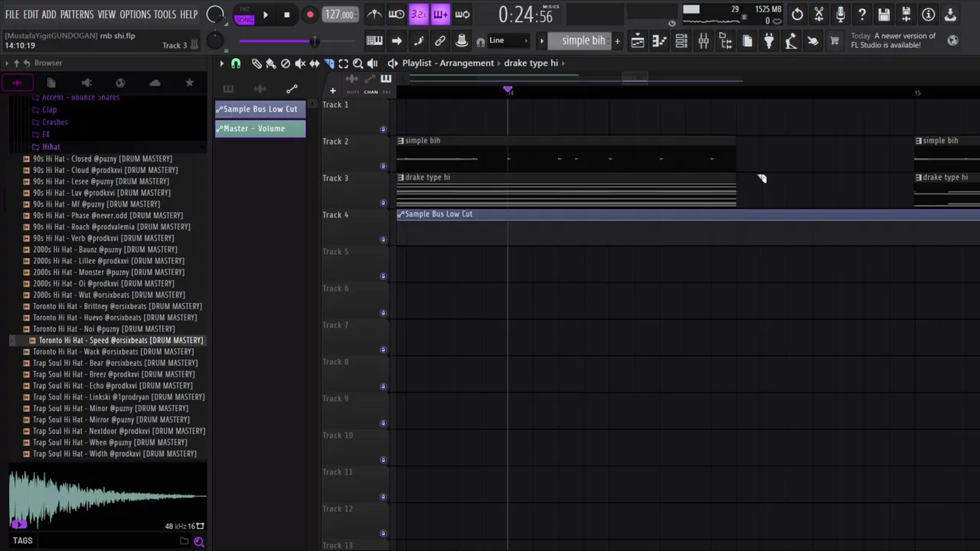
Task: Click arrow before pattern selector
Action: coord(541,41)
